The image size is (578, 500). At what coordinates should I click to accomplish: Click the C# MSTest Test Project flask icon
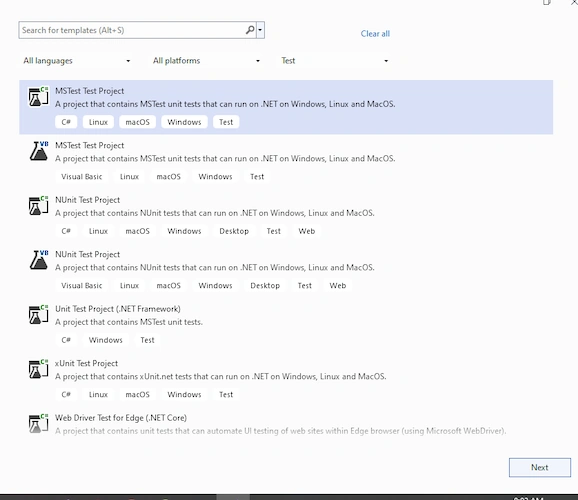(x=38, y=97)
